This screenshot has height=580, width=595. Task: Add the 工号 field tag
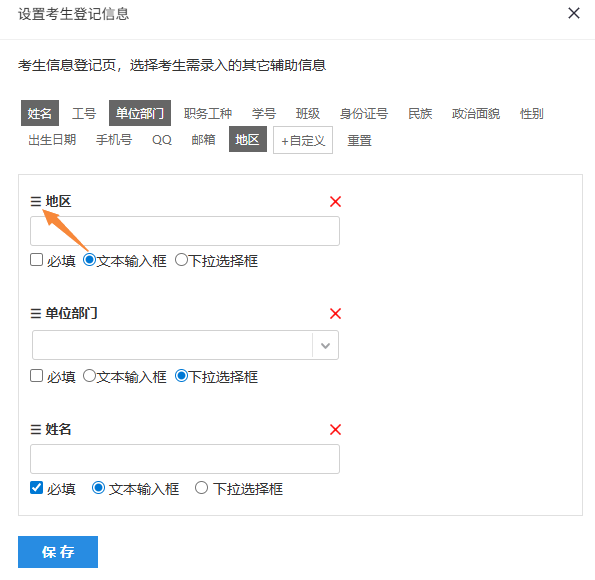[x=84, y=113]
